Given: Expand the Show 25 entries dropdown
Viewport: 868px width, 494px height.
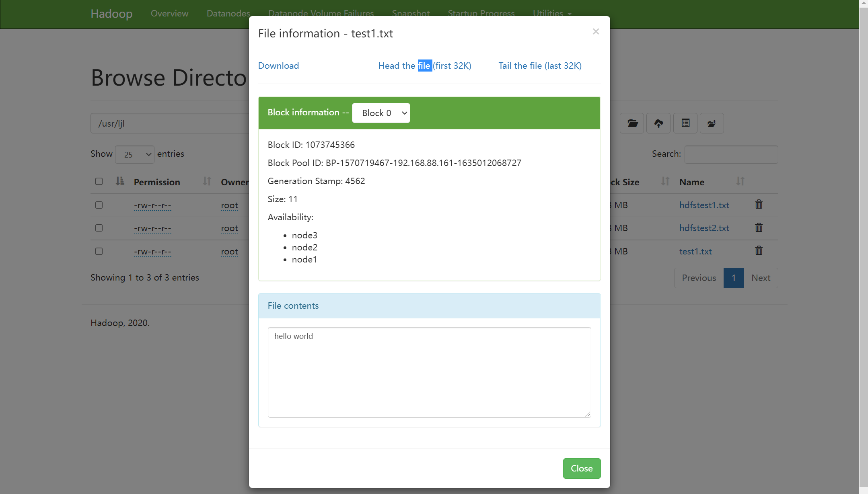Looking at the screenshot, I should (135, 155).
